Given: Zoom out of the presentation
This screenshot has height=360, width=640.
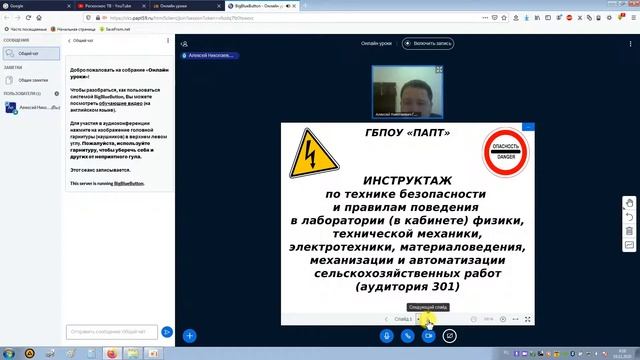Looking at the screenshot, I should [x=473, y=319].
